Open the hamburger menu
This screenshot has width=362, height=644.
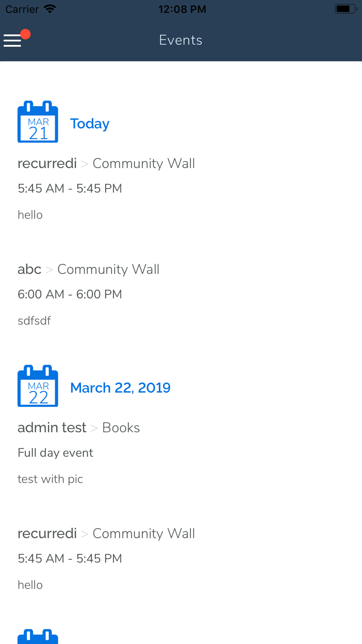[x=12, y=41]
